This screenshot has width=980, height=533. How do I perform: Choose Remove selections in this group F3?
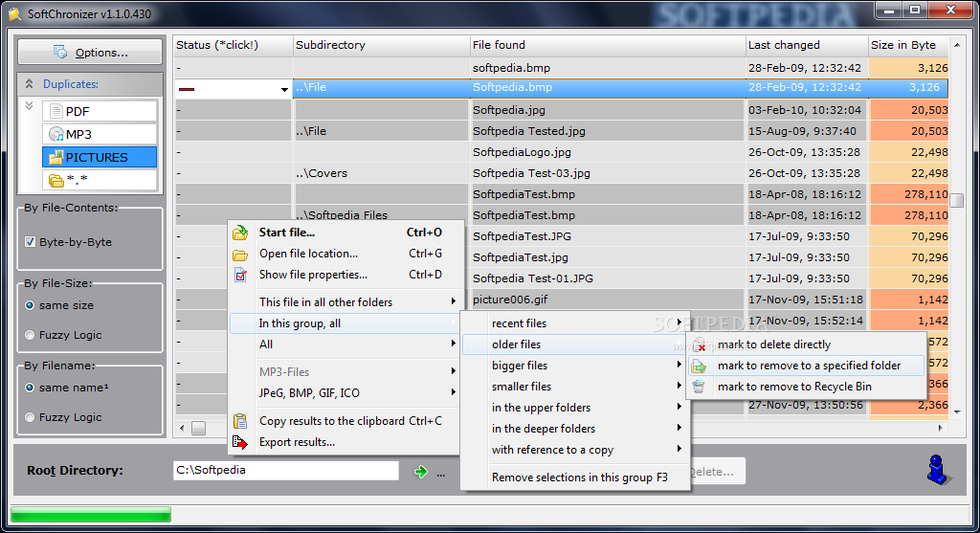tap(575, 477)
